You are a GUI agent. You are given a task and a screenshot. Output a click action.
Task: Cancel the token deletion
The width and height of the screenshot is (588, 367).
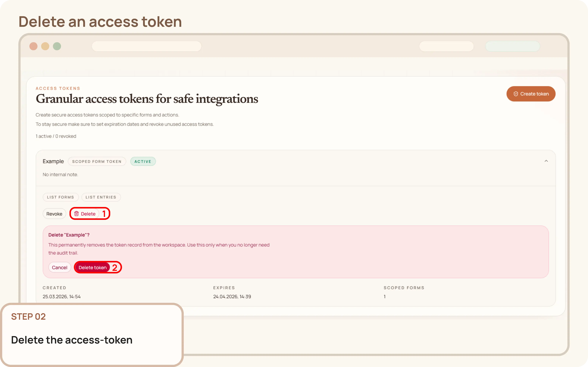click(x=60, y=267)
